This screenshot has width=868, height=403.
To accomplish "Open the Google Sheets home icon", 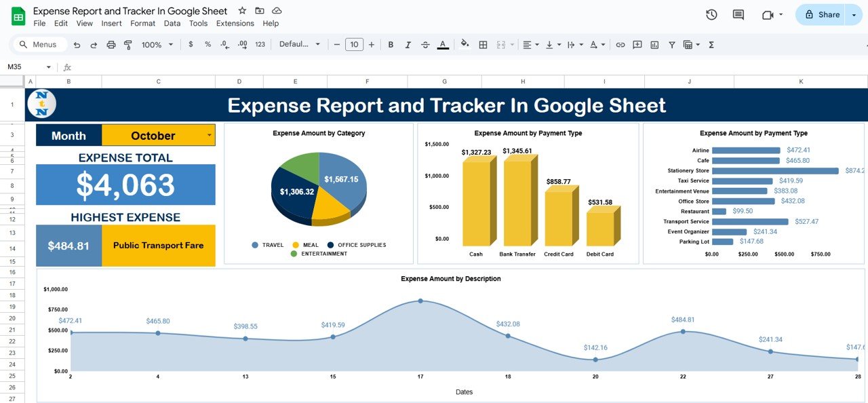I will click(x=18, y=16).
